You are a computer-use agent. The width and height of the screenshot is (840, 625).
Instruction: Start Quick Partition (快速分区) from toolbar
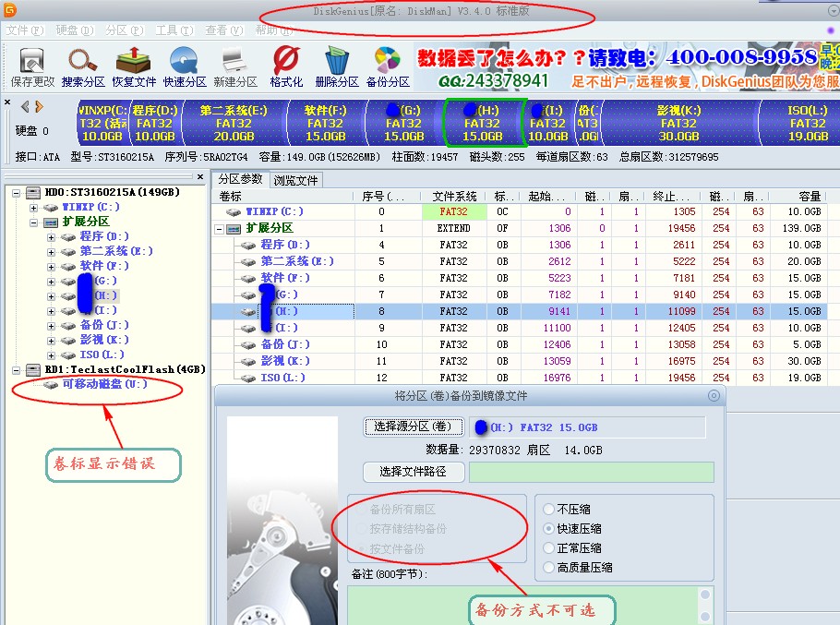[185, 67]
